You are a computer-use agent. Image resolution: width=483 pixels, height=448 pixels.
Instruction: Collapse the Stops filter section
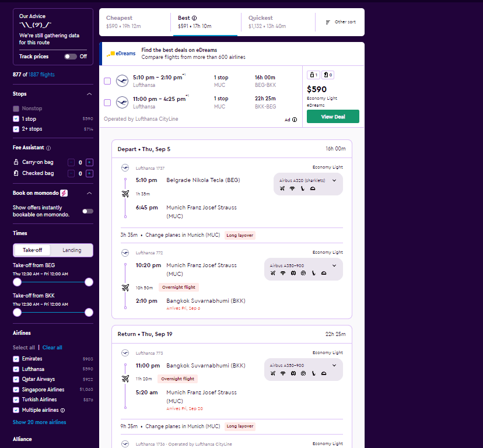point(89,94)
